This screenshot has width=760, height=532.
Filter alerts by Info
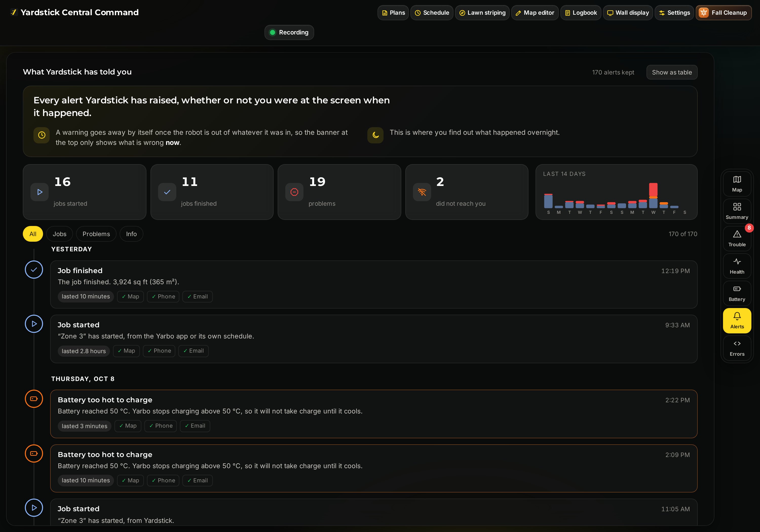131,234
